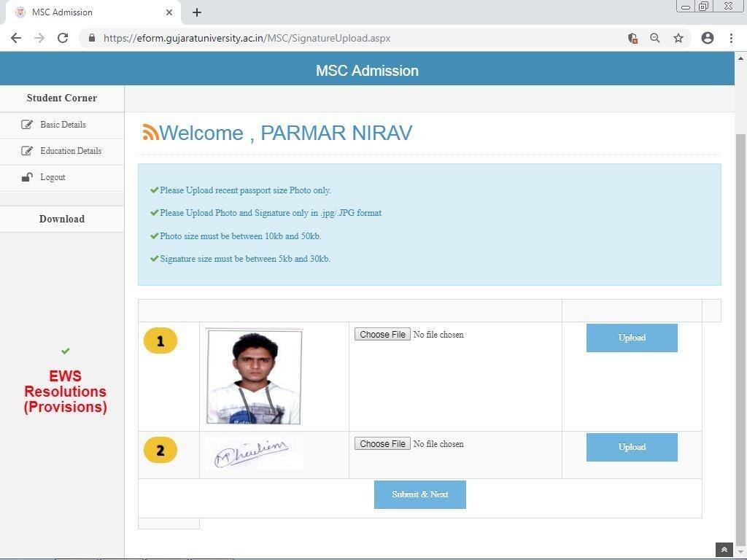Open the browser profile avatar icon
The height and width of the screenshot is (560, 747).
(707, 37)
